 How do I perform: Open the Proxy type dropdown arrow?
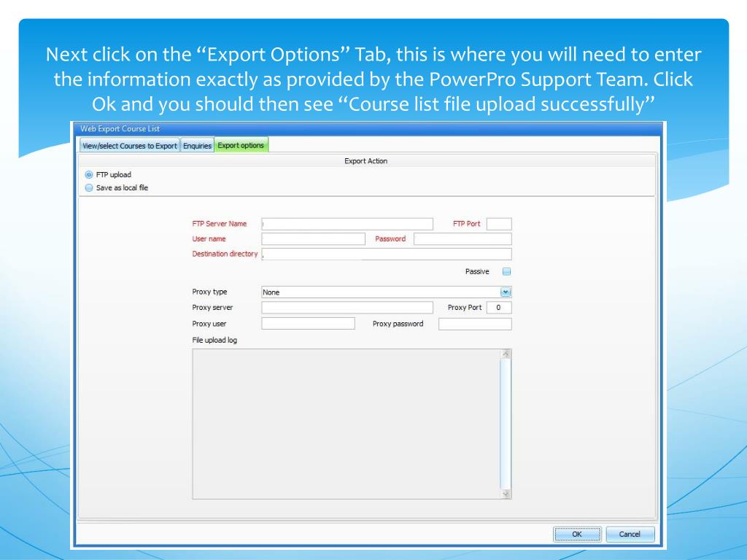[506, 292]
